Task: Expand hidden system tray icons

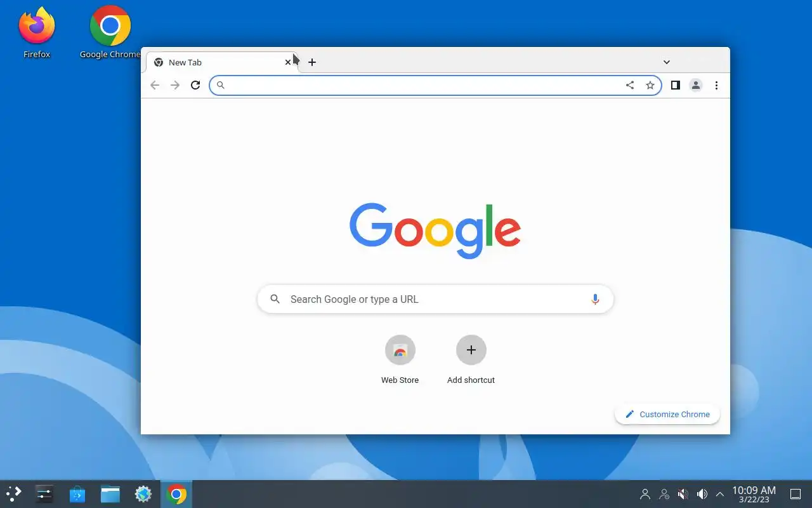Action: click(720, 494)
